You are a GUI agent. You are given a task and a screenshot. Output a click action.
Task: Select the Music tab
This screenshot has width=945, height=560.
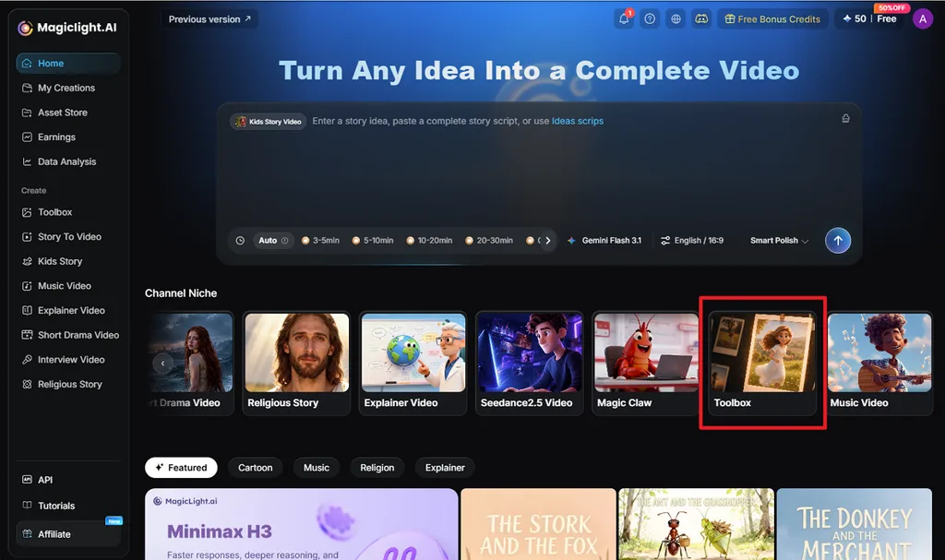pyautogui.click(x=317, y=468)
